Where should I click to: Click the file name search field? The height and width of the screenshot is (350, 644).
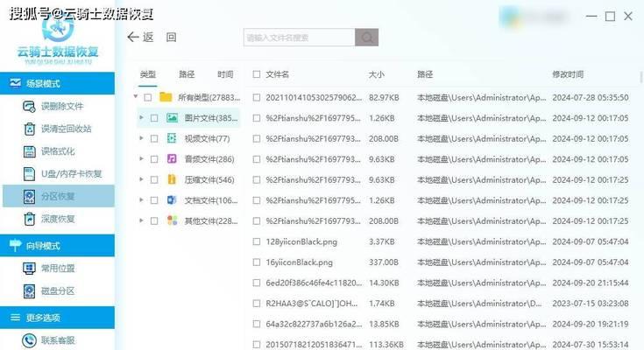tap(299, 38)
